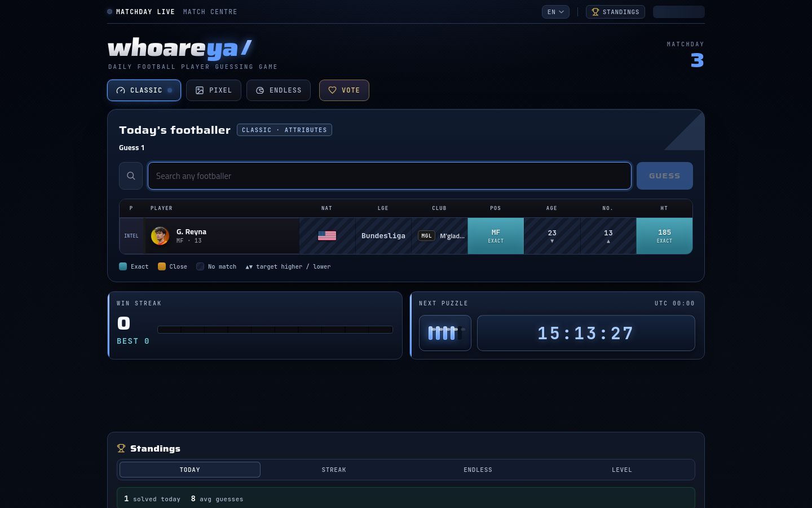
Task: Click the AGE column header
Action: 551,208
